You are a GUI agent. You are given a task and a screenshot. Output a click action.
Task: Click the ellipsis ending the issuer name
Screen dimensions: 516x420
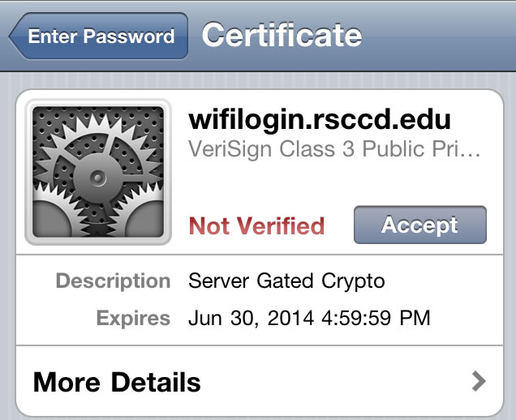pos(475,151)
